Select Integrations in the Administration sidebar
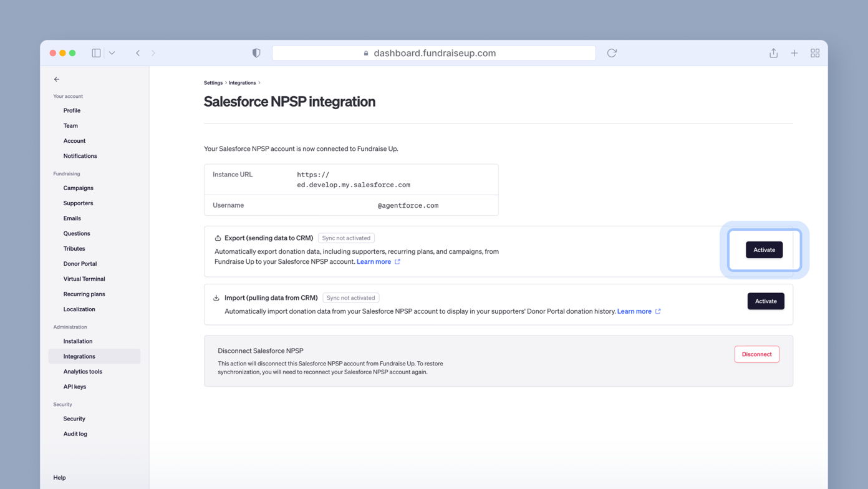868x489 pixels. click(79, 356)
